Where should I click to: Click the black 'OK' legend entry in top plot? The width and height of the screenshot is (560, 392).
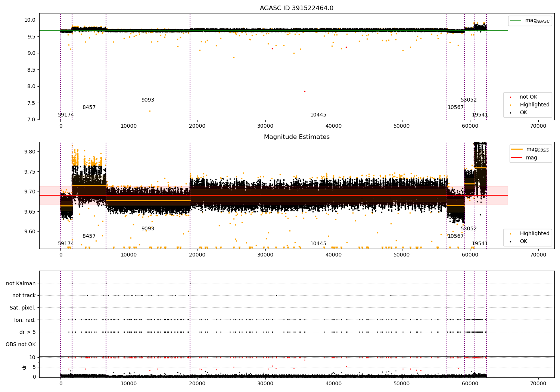tap(523, 113)
